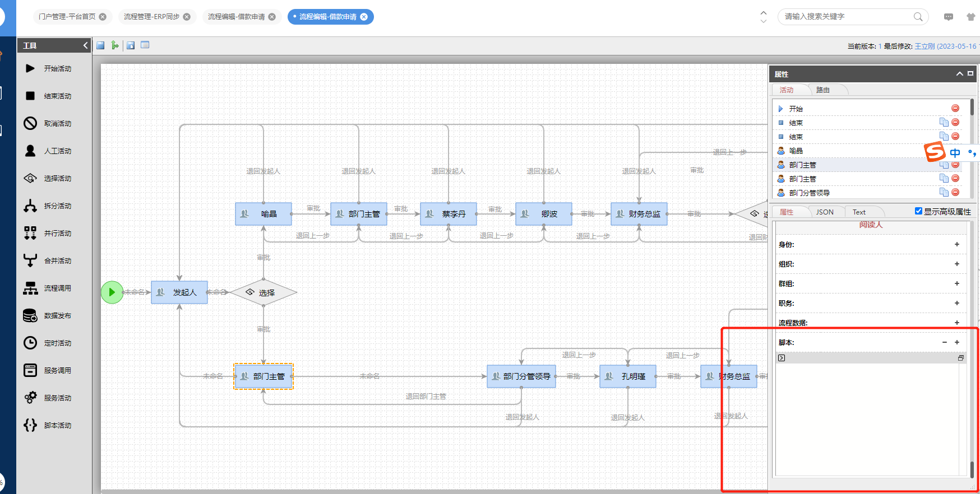
Task: Click the search keyword input field
Action: [847, 17]
